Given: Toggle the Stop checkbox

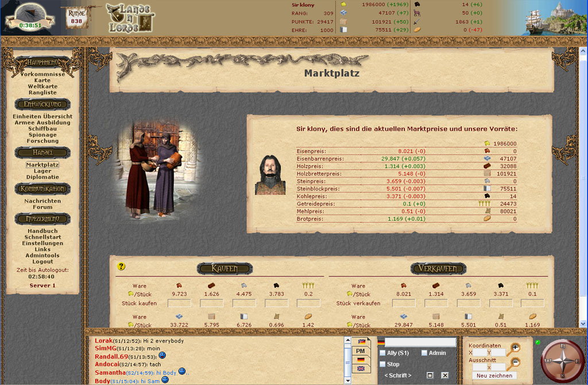Looking at the screenshot, I should click(x=382, y=364).
